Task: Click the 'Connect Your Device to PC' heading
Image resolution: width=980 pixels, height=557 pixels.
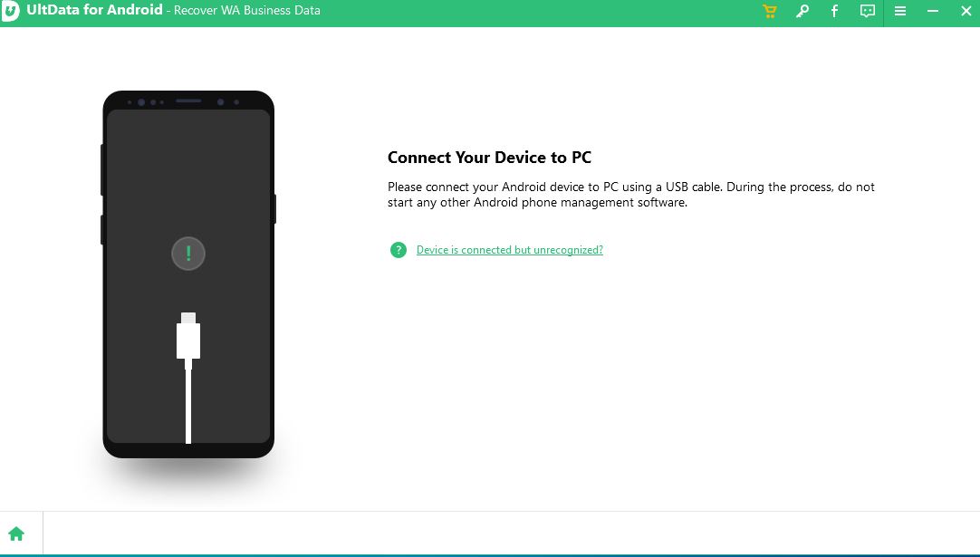Action: 489,158
